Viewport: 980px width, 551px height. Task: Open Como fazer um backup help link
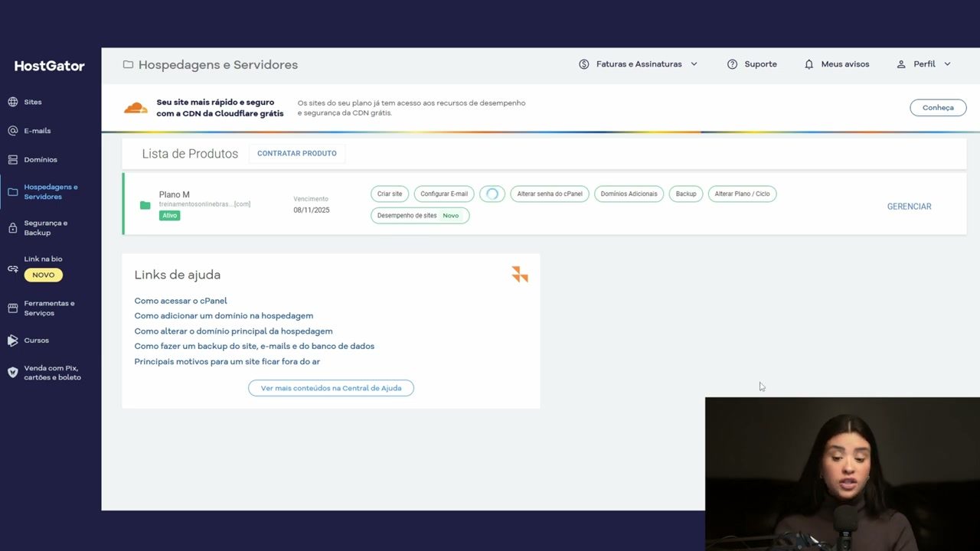254,347
